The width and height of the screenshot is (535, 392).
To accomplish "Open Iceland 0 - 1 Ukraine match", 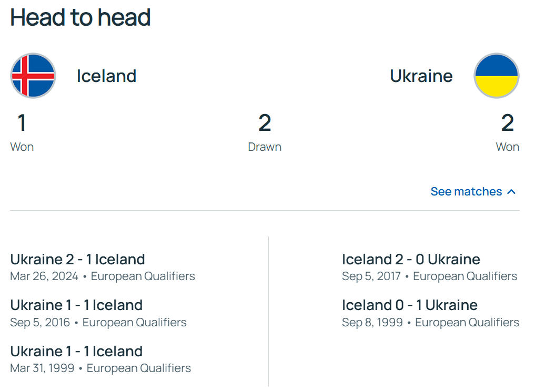I will coord(409,305).
